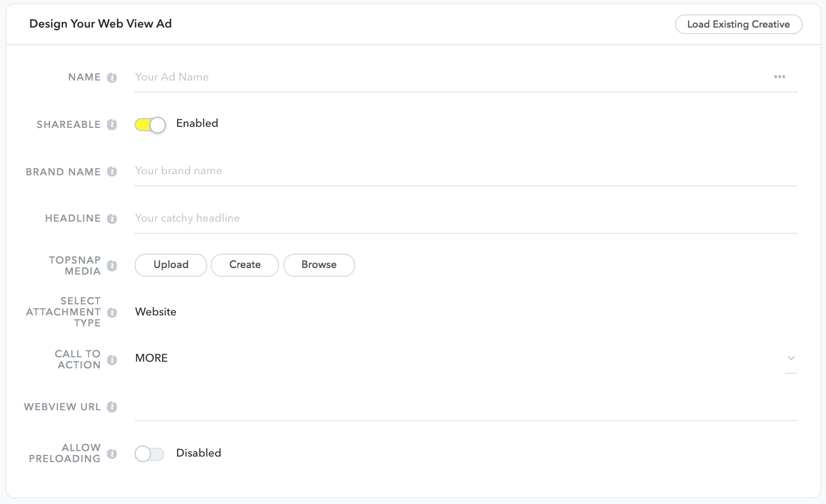Expand the Call To Action chevron
The width and height of the screenshot is (826, 504).
click(x=791, y=358)
